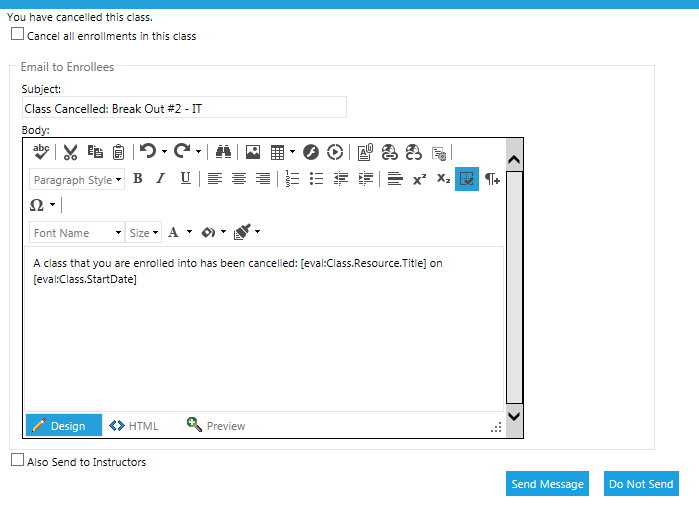This screenshot has width=699, height=515.
Task: Enable Also Send to Instructors checkbox
Action: 18,460
